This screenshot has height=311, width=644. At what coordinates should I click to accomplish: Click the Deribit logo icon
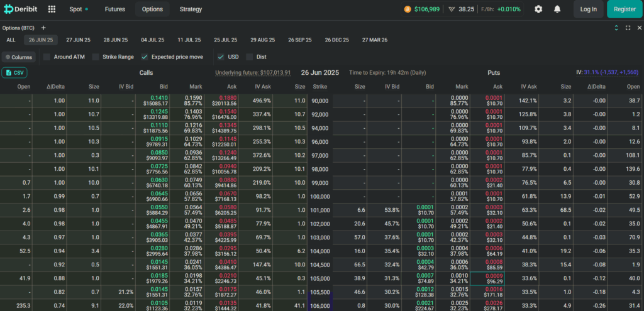[x=8, y=9]
